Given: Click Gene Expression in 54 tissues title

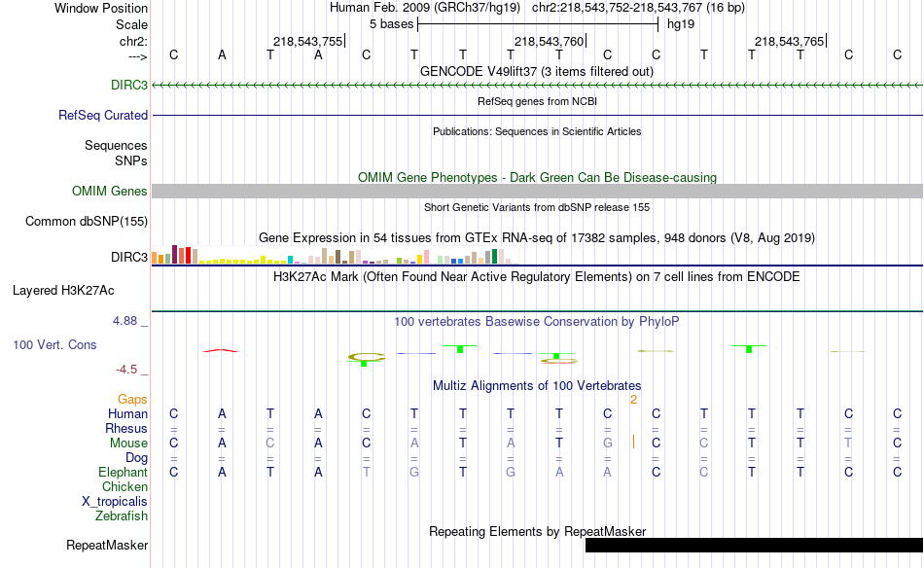Looking at the screenshot, I should pos(537,238).
